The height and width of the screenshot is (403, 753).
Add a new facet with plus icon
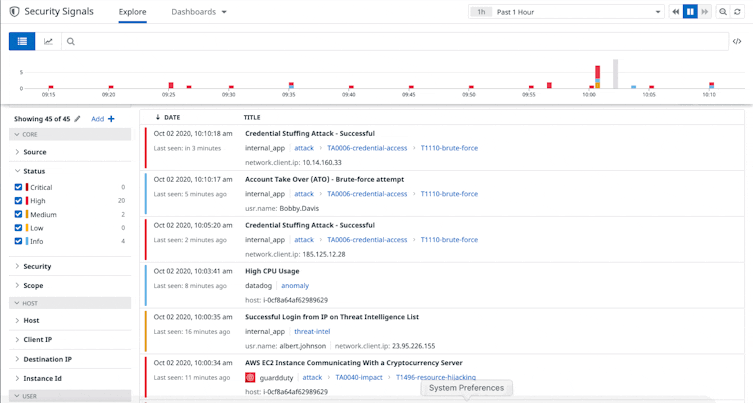111,119
